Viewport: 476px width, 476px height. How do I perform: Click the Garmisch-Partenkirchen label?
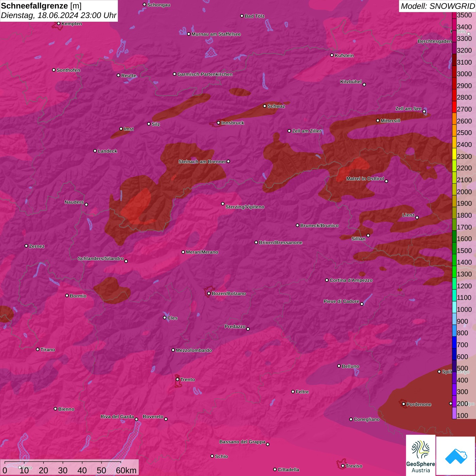pos(205,74)
